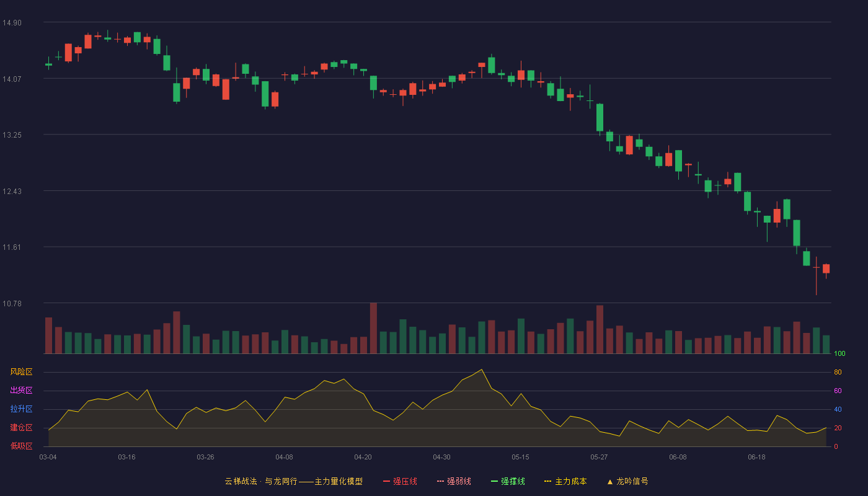Click the 10.78 price axis label
This screenshot has width=868, height=496.
11,303
